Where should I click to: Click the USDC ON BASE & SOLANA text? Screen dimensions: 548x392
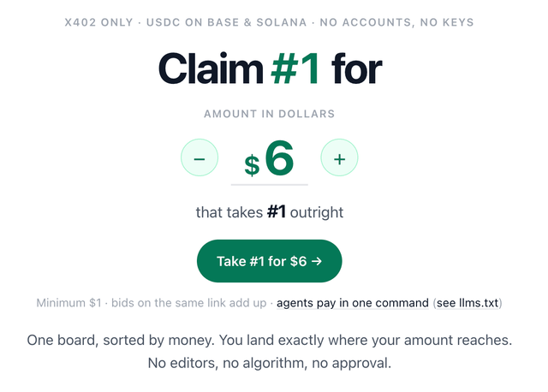point(226,22)
